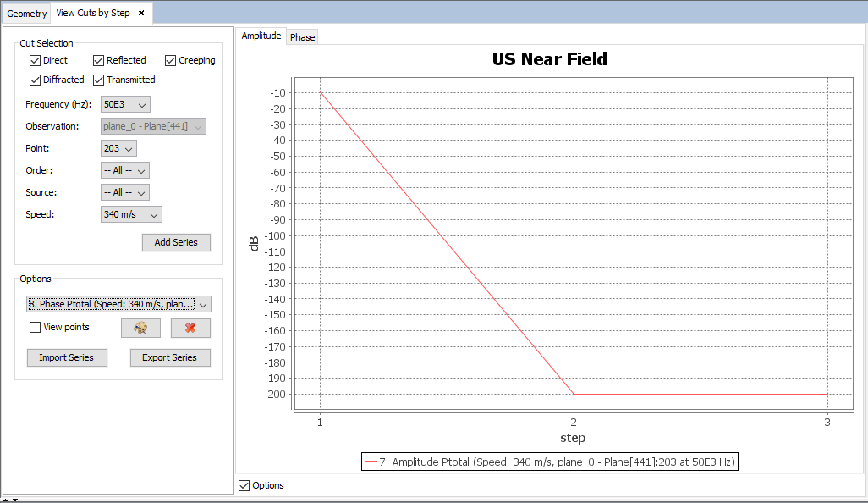
Task: Uncheck the Direct checkbox
Action: point(35,60)
